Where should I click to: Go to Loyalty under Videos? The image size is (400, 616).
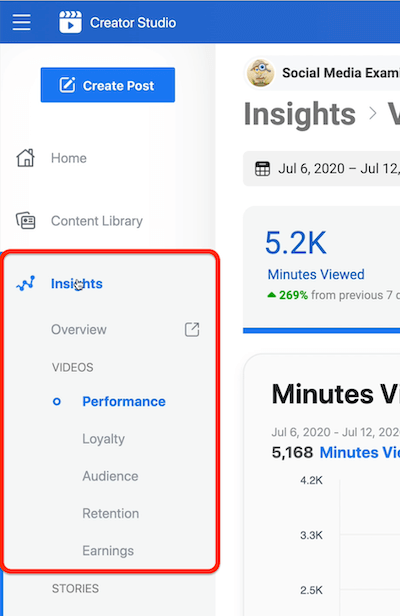(103, 439)
